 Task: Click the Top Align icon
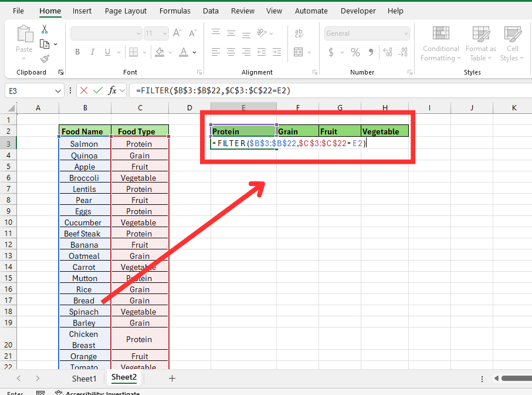click(216, 33)
